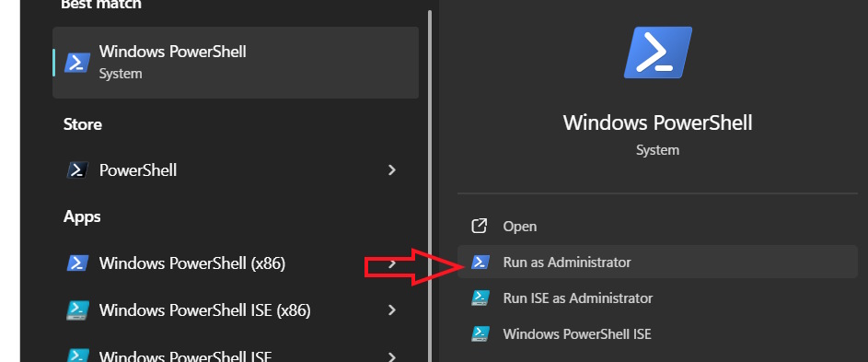The height and width of the screenshot is (362, 868).
Task: Click the Run ISE as Administrator icon
Action: tap(480, 298)
